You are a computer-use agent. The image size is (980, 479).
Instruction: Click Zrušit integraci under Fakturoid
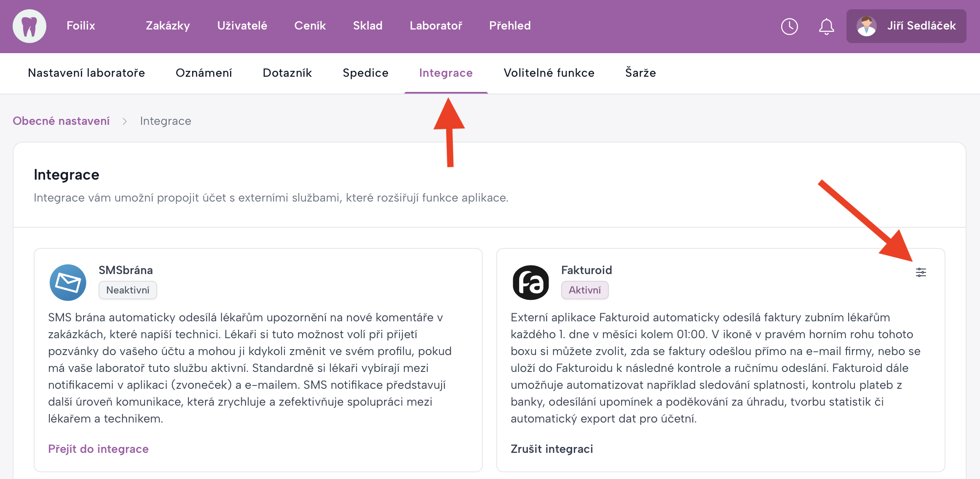(552, 449)
